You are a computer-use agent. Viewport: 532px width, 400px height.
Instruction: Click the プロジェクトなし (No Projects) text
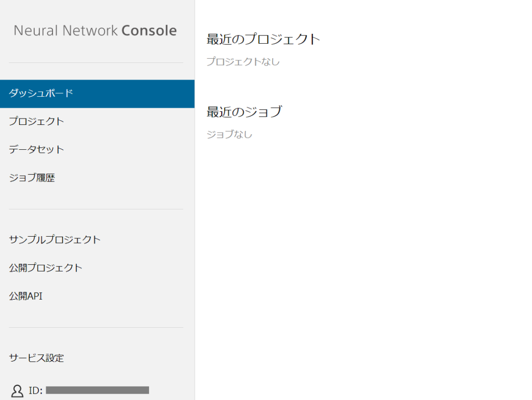click(244, 61)
